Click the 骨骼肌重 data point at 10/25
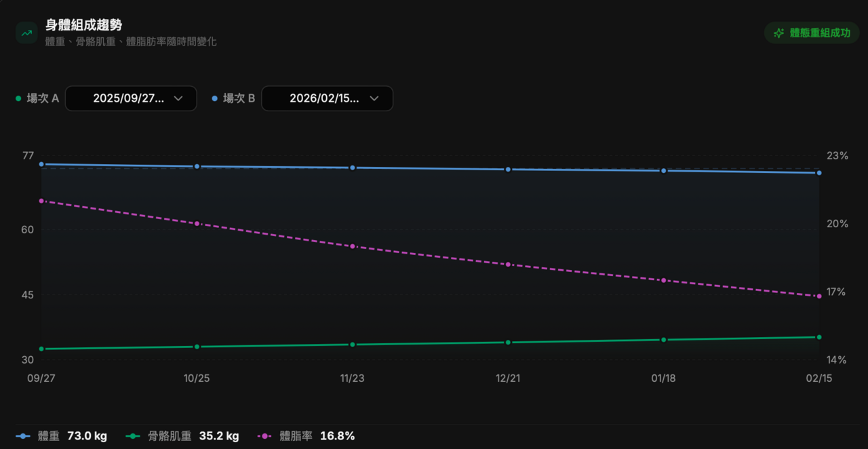This screenshot has width=868, height=449. [197, 347]
